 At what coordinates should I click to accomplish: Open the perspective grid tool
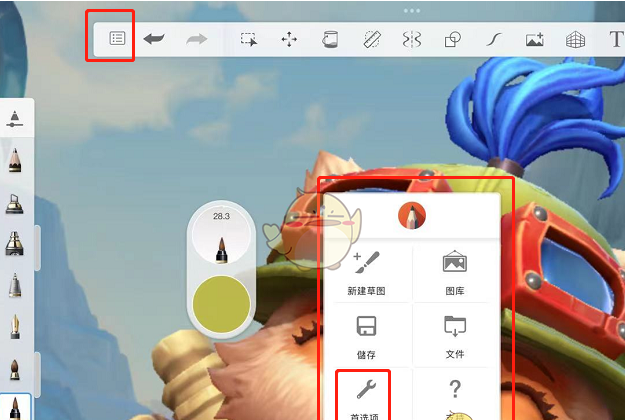[x=576, y=39]
